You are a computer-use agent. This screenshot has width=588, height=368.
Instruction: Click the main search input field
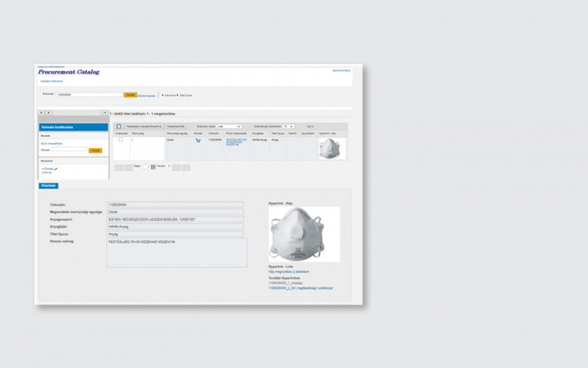click(x=89, y=95)
